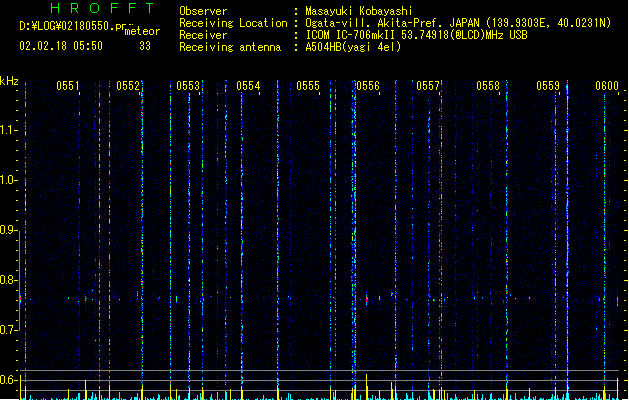The image size is (629, 400).
Task: Click the 0554 time marker
Action: tap(248, 86)
